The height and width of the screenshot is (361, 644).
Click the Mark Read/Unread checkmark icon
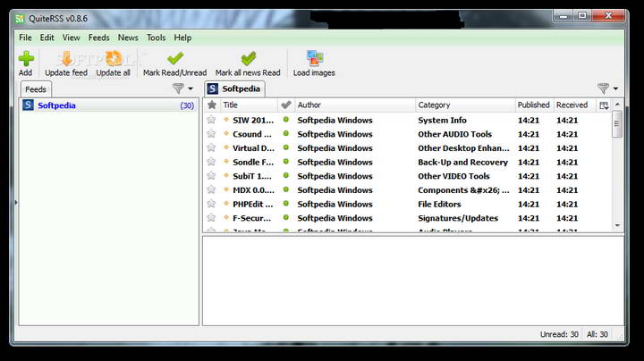click(175, 59)
